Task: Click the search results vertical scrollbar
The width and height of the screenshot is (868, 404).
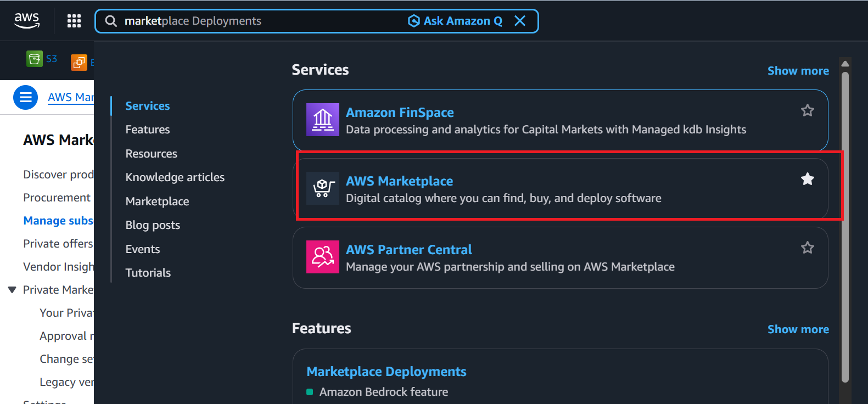Action: pyautogui.click(x=845, y=220)
